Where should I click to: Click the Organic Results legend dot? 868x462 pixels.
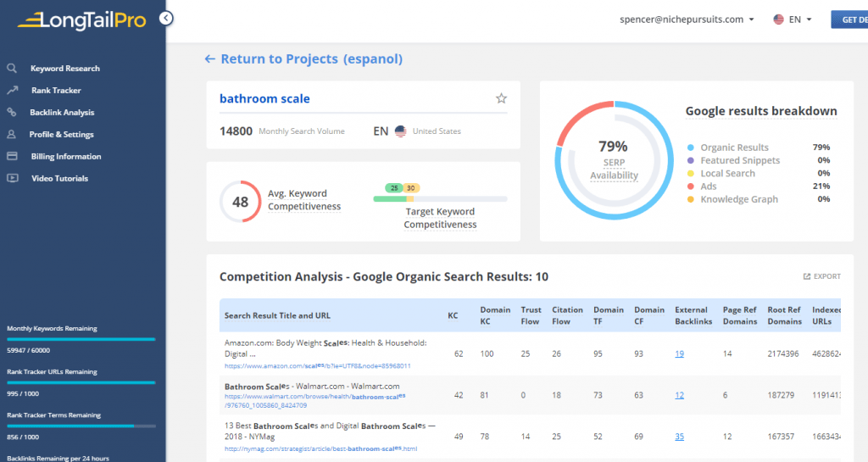click(690, 148)
